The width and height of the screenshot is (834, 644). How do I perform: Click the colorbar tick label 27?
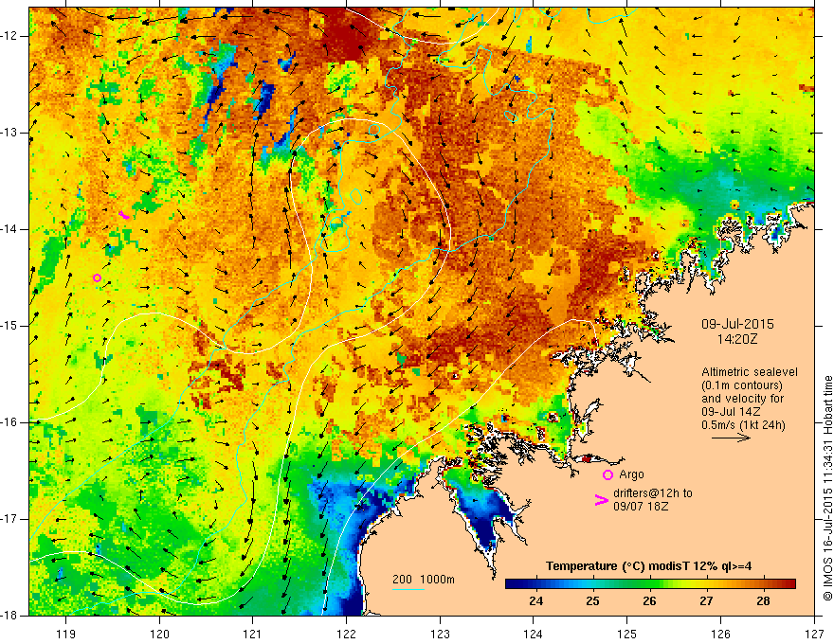[706, 601]
